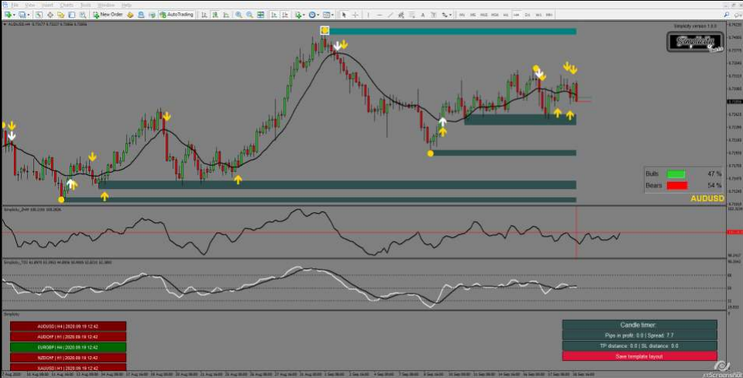Click the Profiles toolbar icon
The height and width of the screenshot is (378, 743).
click(x=22, y=15)
